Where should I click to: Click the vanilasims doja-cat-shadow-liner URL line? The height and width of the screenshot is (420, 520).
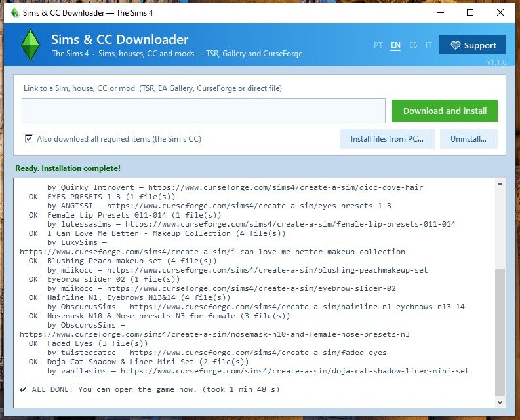[x=258, y=371]
